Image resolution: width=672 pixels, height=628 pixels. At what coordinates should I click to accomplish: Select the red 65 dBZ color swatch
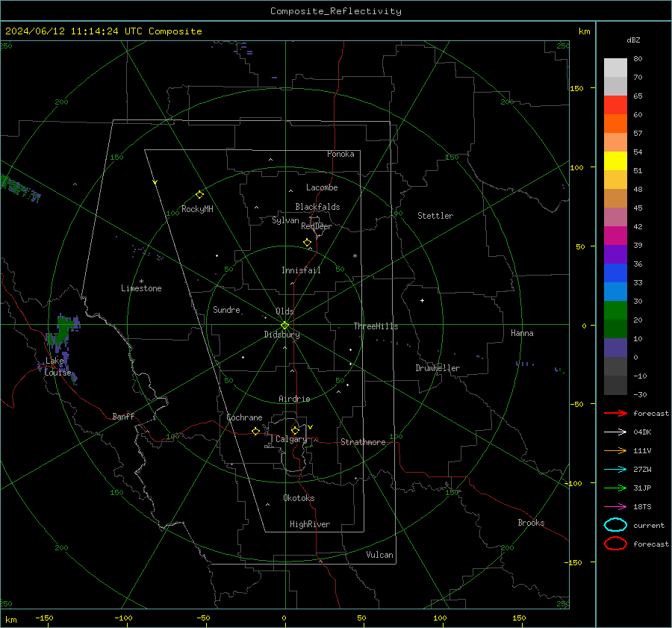click(x=615, y=105)
